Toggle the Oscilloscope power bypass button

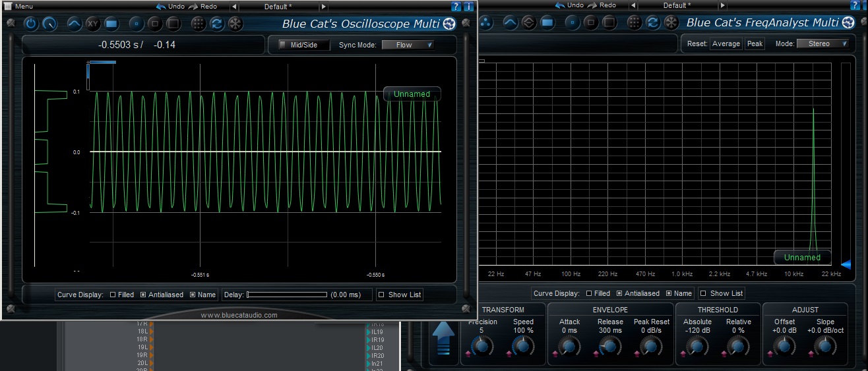coord(31,24)
